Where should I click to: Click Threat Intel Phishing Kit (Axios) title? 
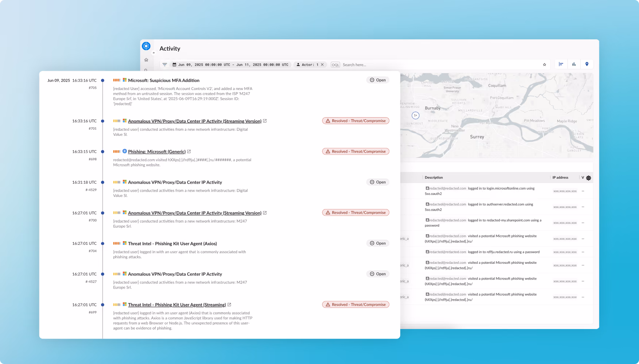(x=173, y=244)
